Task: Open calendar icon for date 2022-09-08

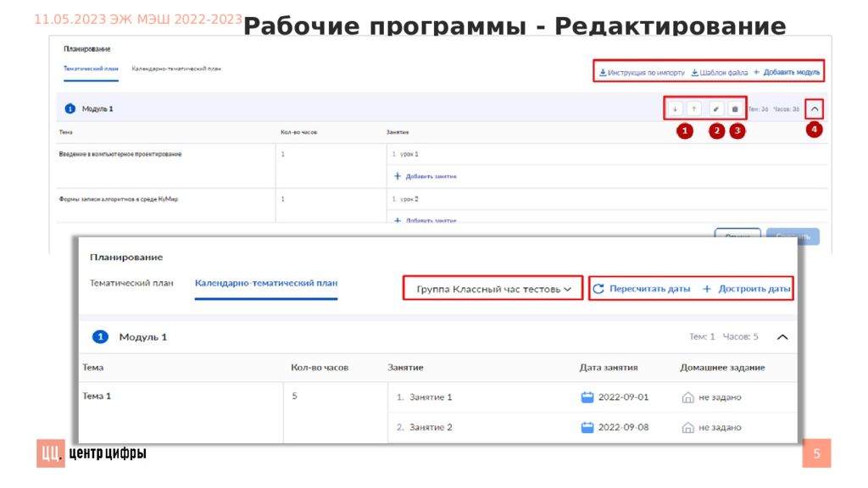Action: 587,427
